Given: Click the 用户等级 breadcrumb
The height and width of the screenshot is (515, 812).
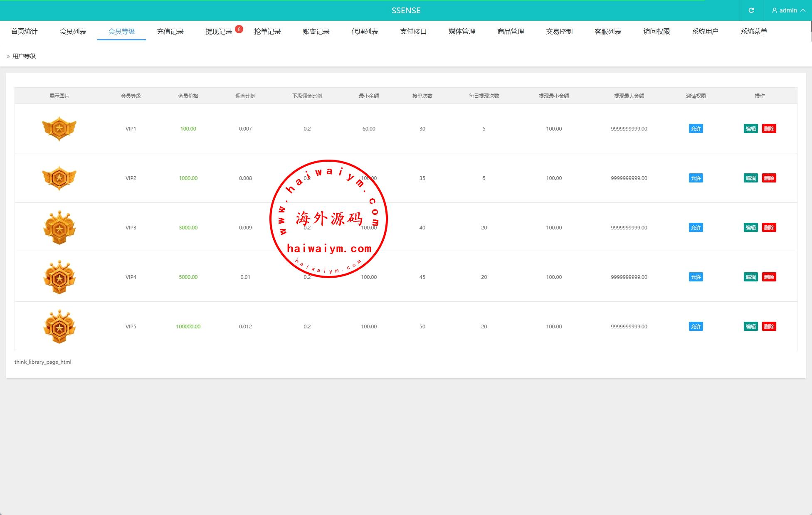Looking at the screenshot, I should tap(24, 56).
